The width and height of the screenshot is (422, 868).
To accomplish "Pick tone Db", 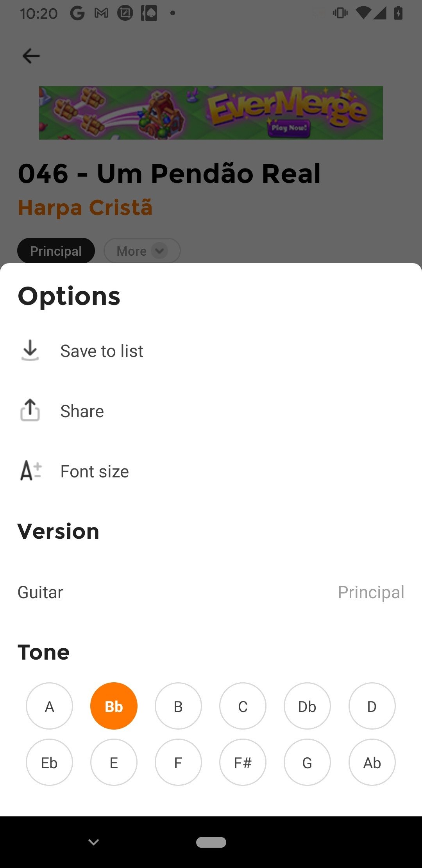I will click(x=307, y=706).
